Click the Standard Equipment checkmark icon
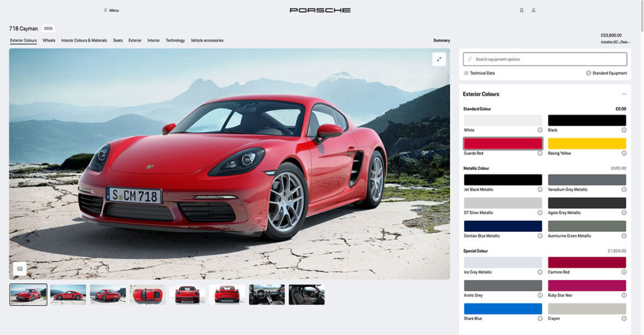Image resolution: width=644 pixels, height=335 pixels. point(588,73)
